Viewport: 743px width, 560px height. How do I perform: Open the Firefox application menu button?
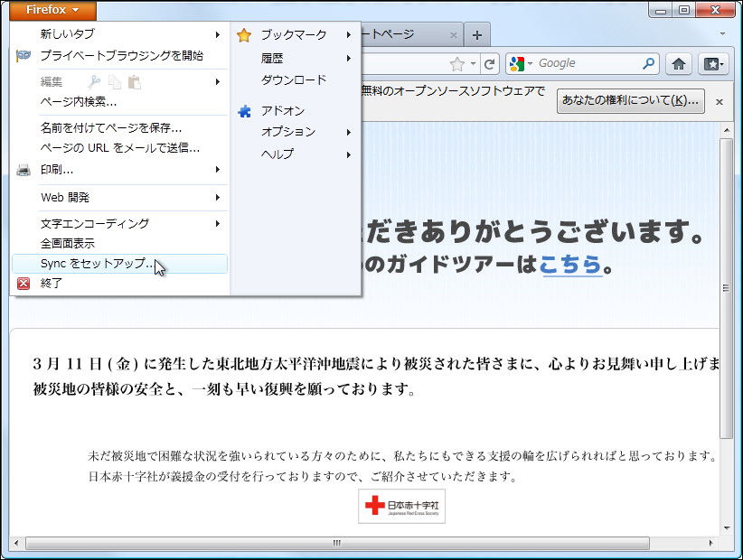[x=51, y=10]
